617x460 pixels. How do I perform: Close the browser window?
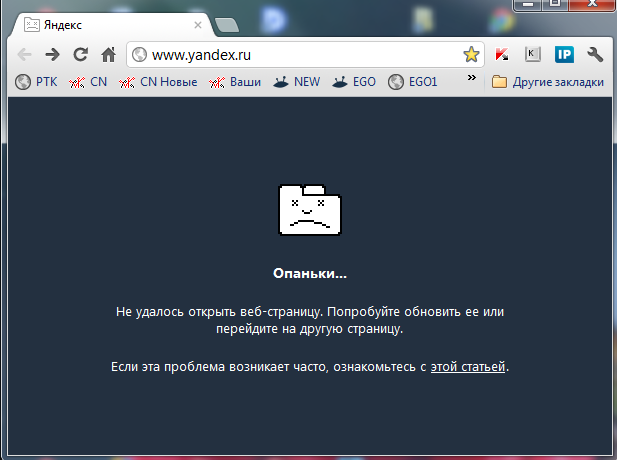(592, 4)
